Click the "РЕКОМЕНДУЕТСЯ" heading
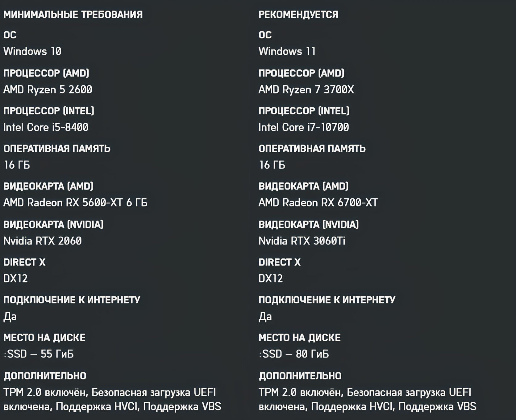516x420 pixels. [298, 15]
